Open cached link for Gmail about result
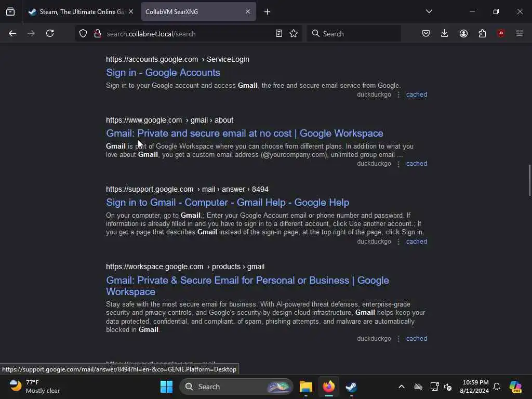 pyautogui.click(x=417, y=164)
